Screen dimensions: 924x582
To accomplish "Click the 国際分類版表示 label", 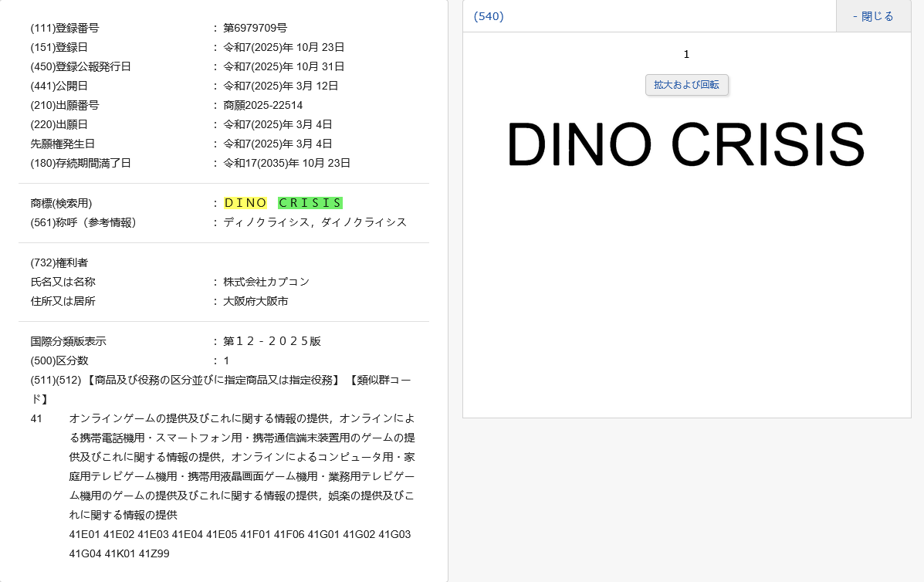I will 69,342.
